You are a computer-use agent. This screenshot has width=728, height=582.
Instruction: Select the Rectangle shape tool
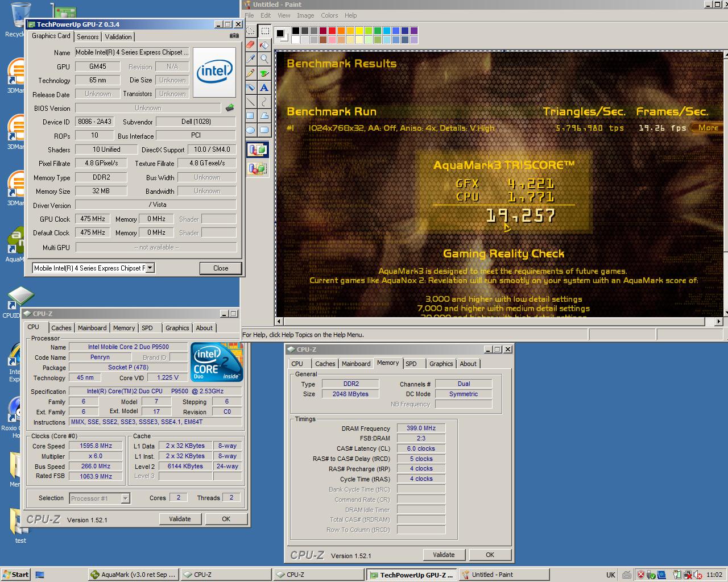(250, 116)
